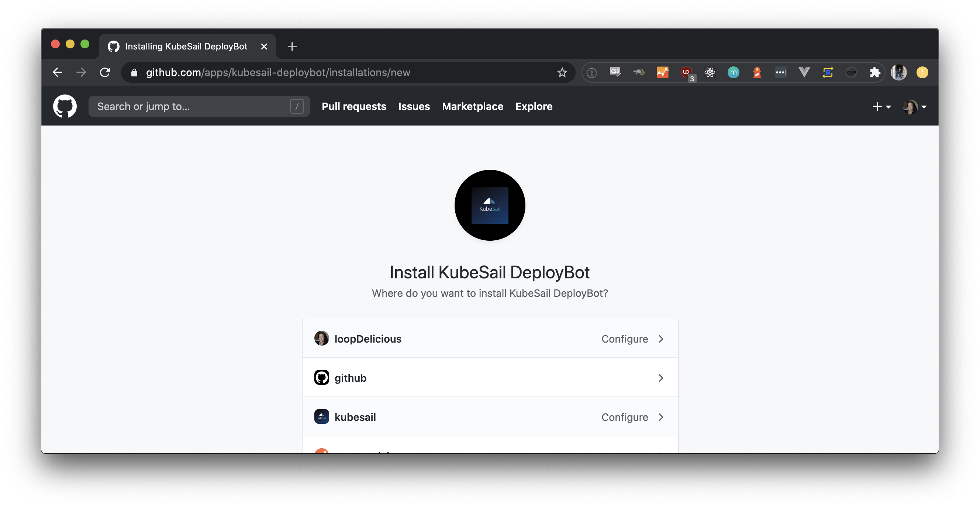Open the orange analytics chart extension
Image resolution: width=980 pixels, height=508 pixels.
[x=662, y=72]
